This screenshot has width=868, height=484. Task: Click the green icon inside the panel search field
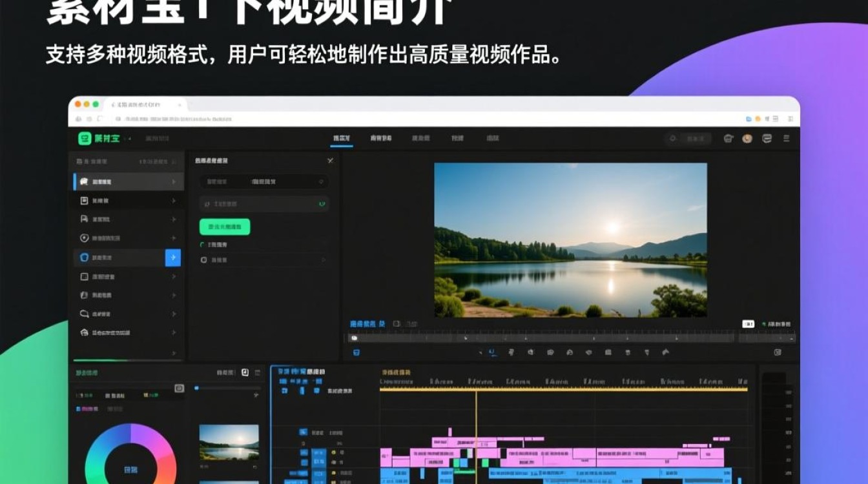(321, 204)
